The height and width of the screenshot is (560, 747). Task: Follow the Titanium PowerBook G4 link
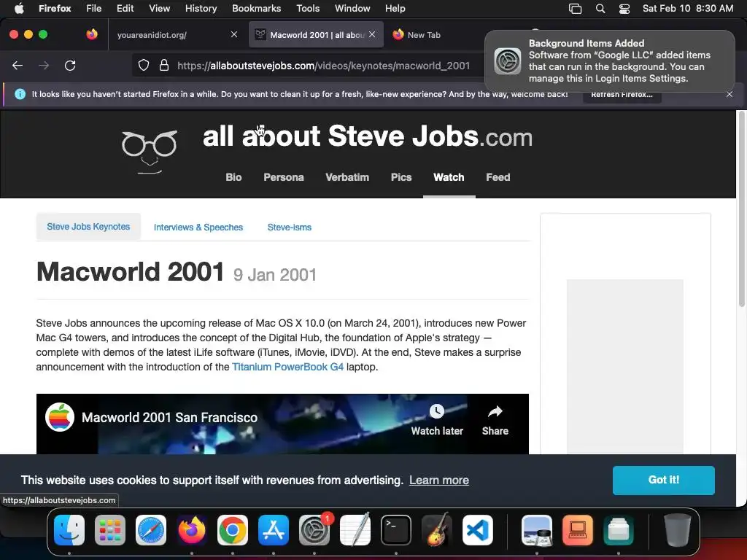(287, 367)
